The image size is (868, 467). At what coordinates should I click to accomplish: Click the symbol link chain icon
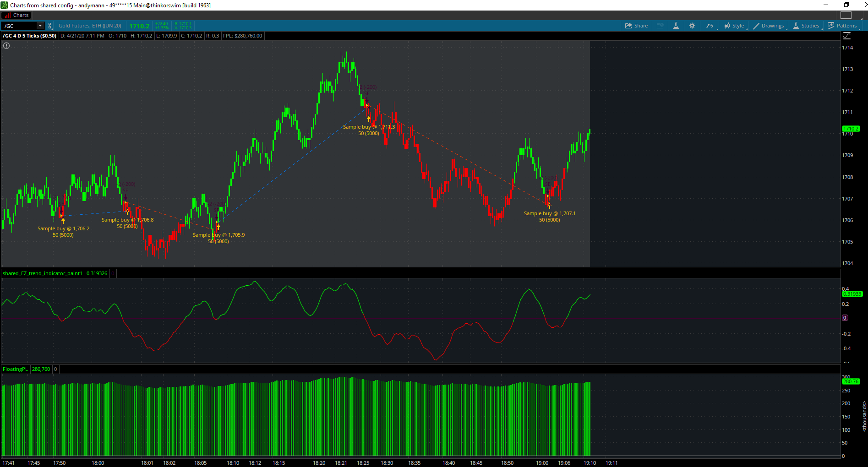point(50,26)
